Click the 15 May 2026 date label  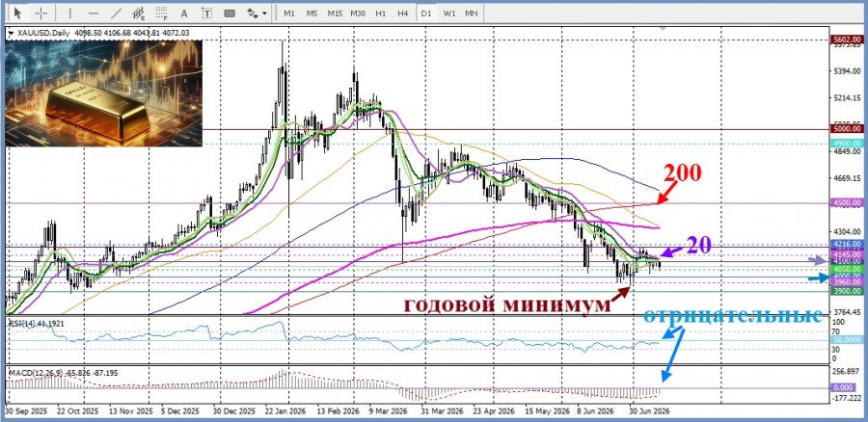pyautogui.click(x=548, y=411)
